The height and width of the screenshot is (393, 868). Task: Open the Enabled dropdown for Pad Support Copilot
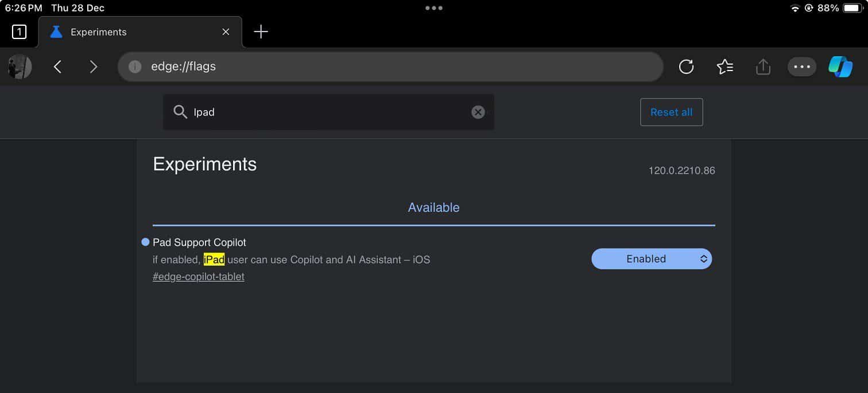pyautogui.click(x=651, y=259)
